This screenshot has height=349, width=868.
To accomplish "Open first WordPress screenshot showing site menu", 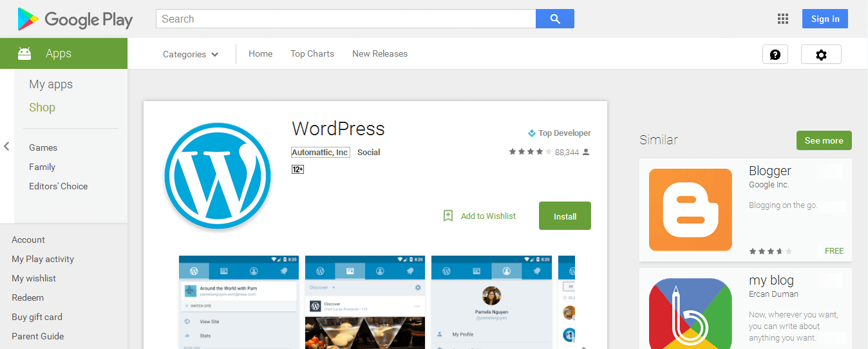I will tap(238, 302).
